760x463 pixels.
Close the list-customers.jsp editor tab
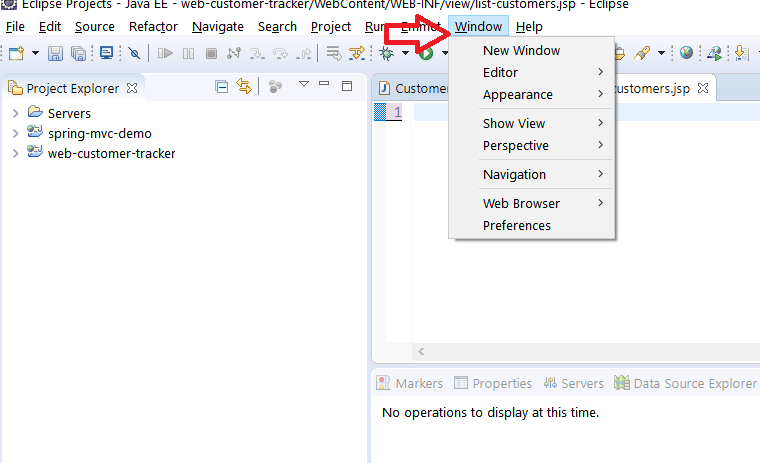pyautogui.click(x=703, y=88)
